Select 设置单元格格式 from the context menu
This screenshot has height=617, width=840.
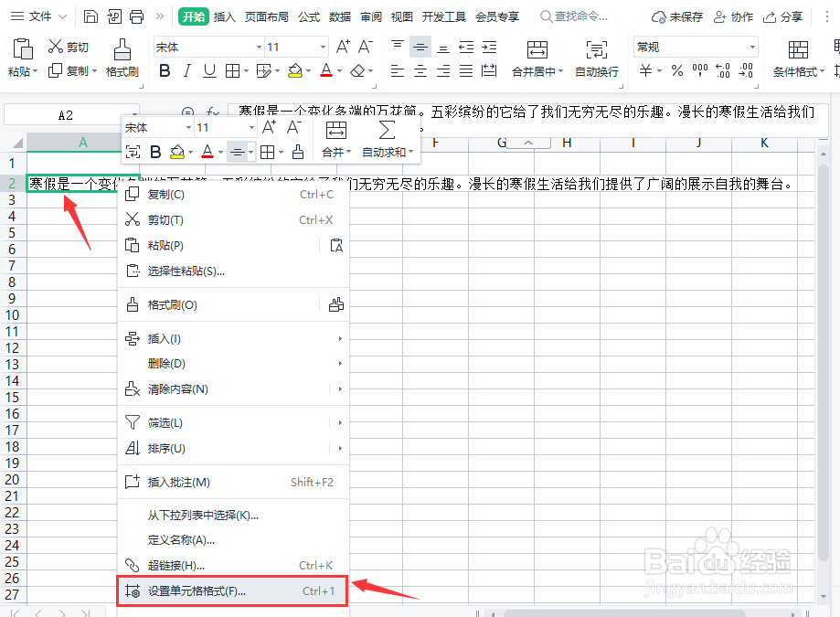(195, 591)
